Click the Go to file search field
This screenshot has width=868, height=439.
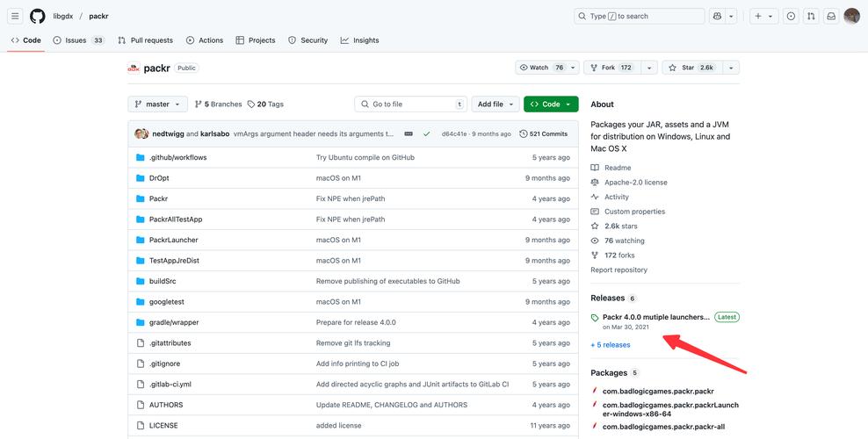click(x=410, y=104)
